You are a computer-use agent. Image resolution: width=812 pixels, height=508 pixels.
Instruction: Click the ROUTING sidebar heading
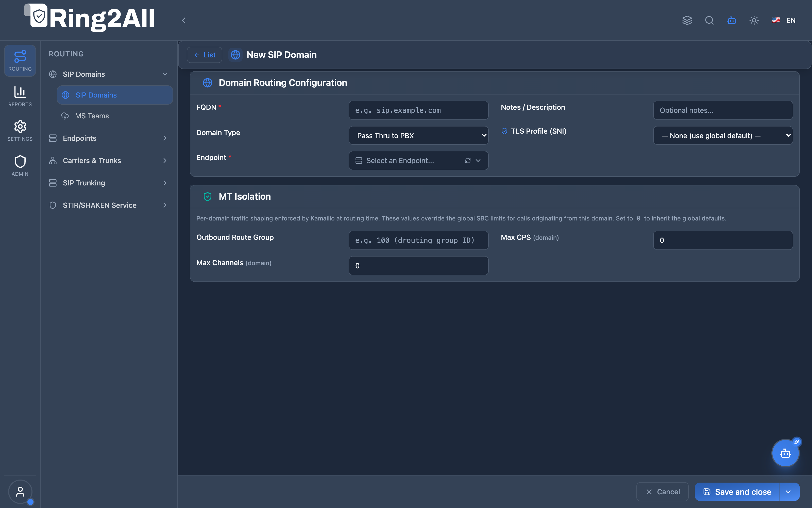pyautogui.click(x=66, y=54)
